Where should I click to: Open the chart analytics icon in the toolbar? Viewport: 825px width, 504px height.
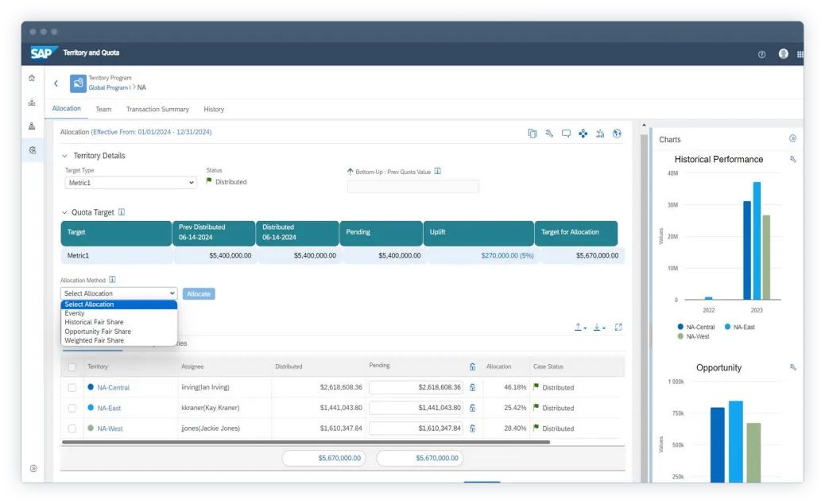pos(600,134)
